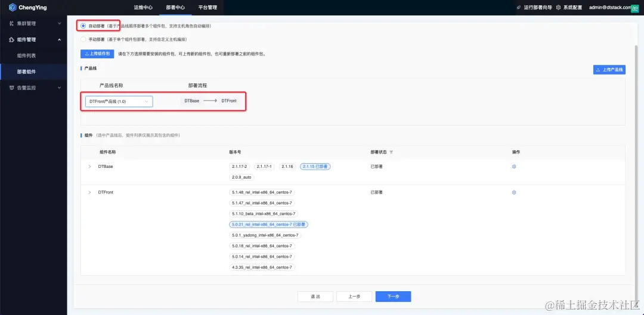Switch to 运维中心 tab

click(143, 7)
